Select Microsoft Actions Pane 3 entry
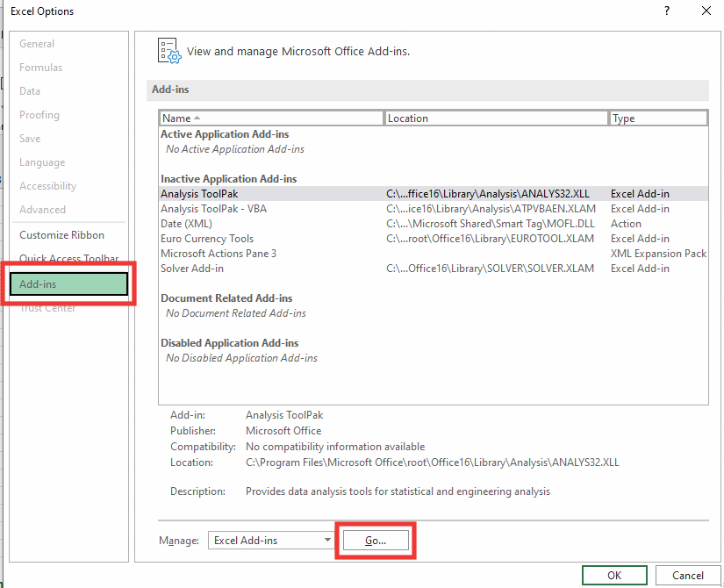This screenshot has height=588, width=724. (x=219, y=254)
